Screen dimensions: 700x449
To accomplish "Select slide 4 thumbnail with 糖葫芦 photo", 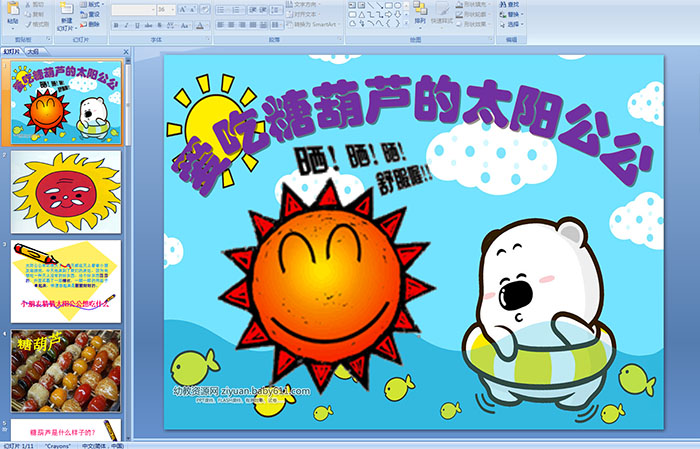I will pyautogui.click(x=66, y=371).
